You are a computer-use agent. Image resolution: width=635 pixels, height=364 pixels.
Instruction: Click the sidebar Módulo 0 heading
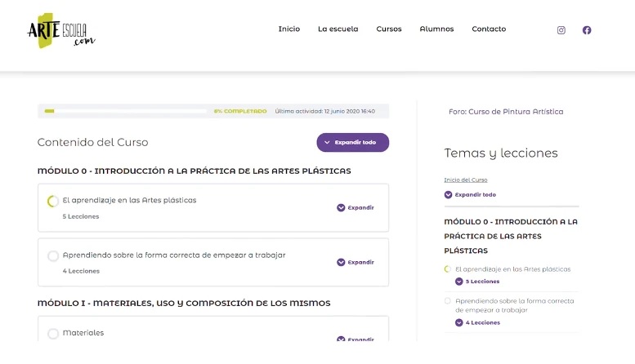pos(511,236)
